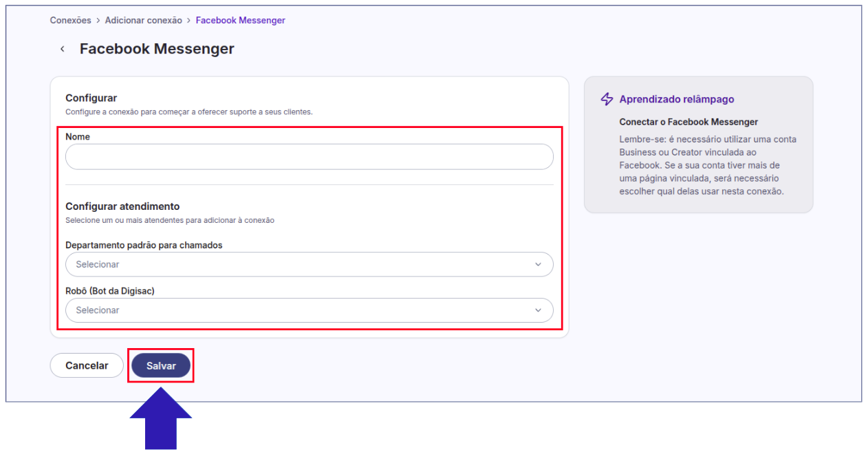
Task: Click the first breadcrumb separator after Conexões
Action: [98, 21]
